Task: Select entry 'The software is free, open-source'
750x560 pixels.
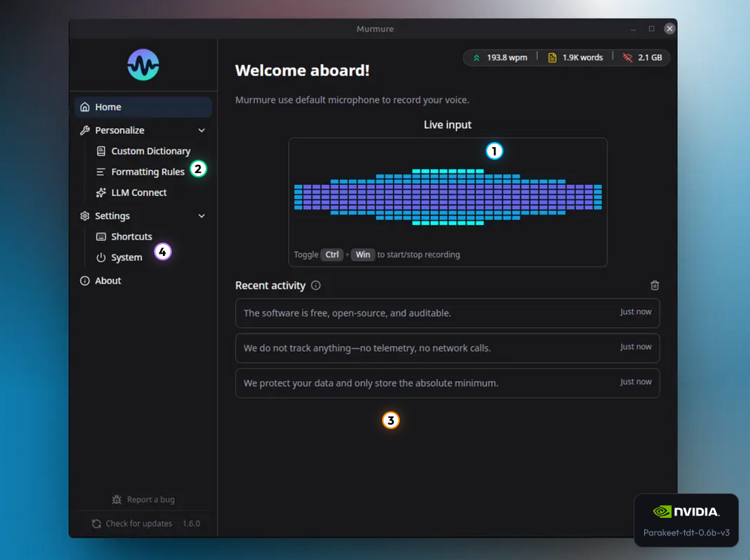Action: pos(447,313)
